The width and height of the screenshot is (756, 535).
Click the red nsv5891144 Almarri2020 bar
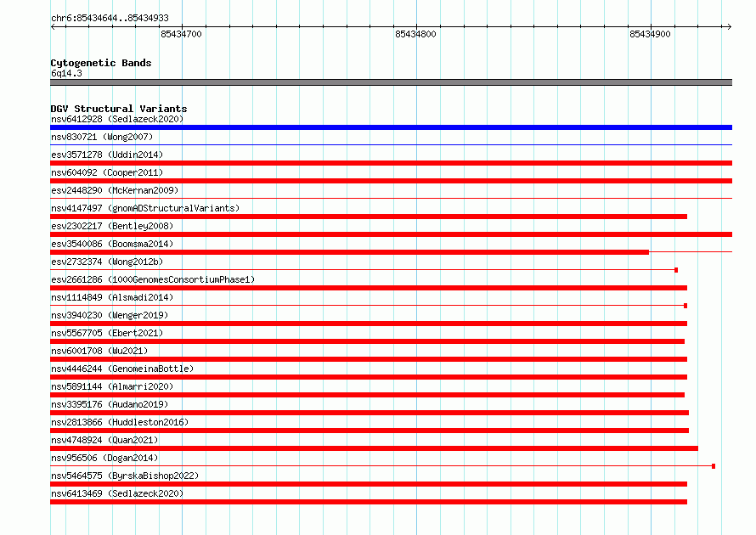click(368, 395)
